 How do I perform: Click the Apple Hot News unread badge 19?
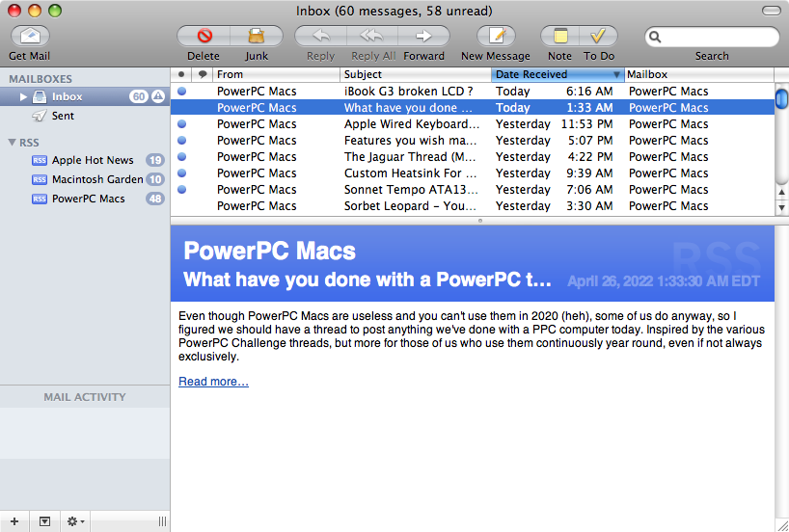[x=155, y=160]
